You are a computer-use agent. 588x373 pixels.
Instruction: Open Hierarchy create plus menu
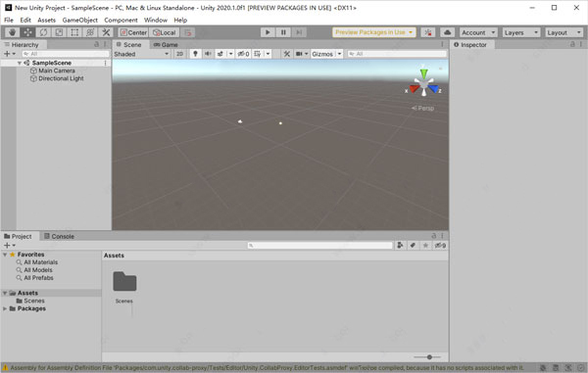click(9, 54)
